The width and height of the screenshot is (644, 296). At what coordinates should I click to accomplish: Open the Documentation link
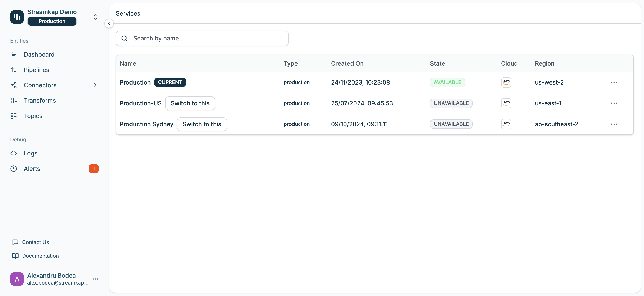pos(40,256)
